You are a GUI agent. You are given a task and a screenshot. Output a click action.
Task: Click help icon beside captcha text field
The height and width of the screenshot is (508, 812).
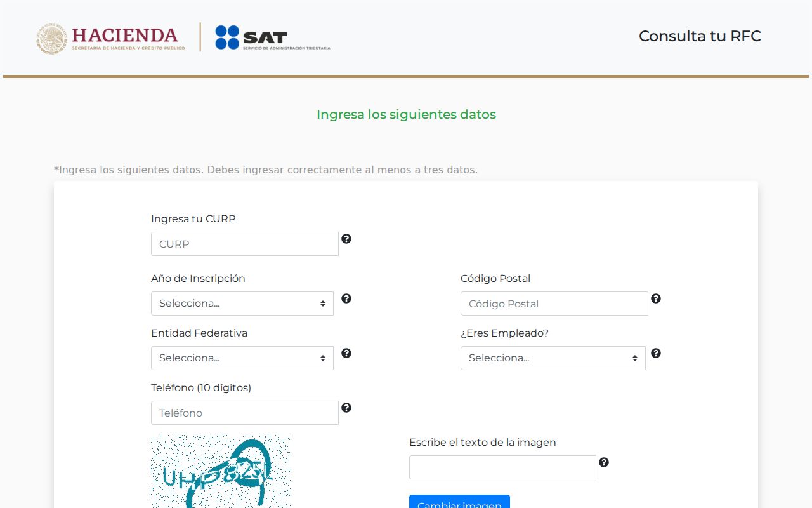(x=604, y=462)
